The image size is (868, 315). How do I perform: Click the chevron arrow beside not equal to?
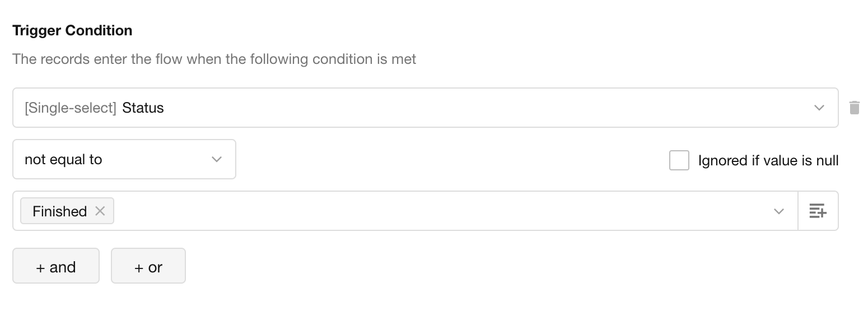click(217, 160)
